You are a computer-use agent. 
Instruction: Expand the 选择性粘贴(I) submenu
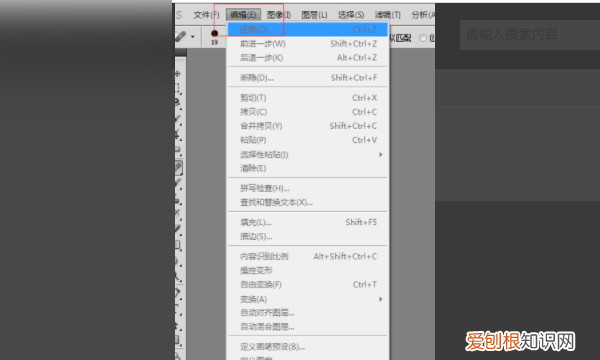308,155
